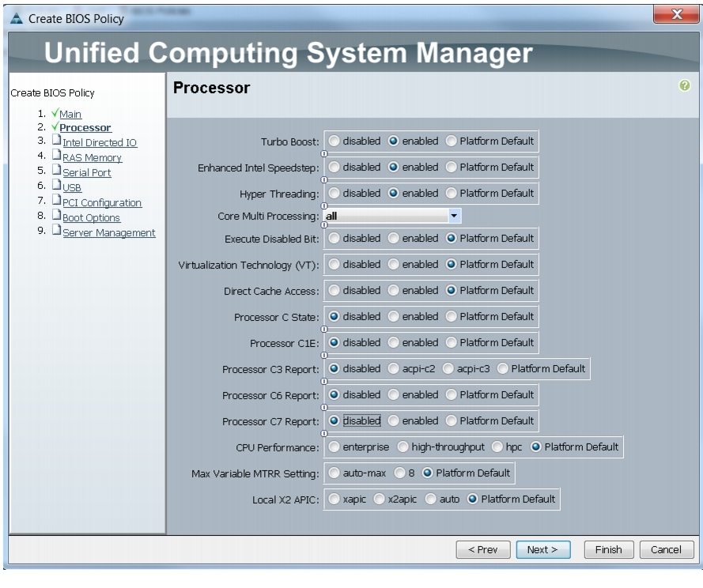Click the page icon beside RAS Memory
This screenshot has width=703, height=588.
pyautogui.click(x=56, y=155)
